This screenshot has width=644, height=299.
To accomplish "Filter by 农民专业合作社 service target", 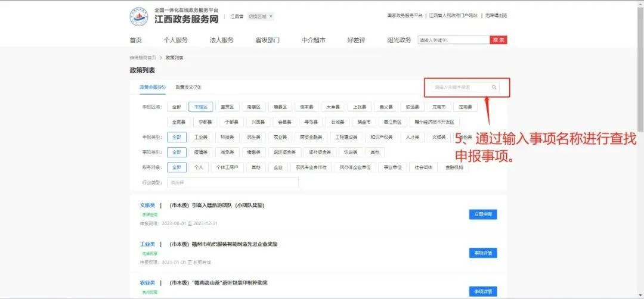I will coord(311,167).
